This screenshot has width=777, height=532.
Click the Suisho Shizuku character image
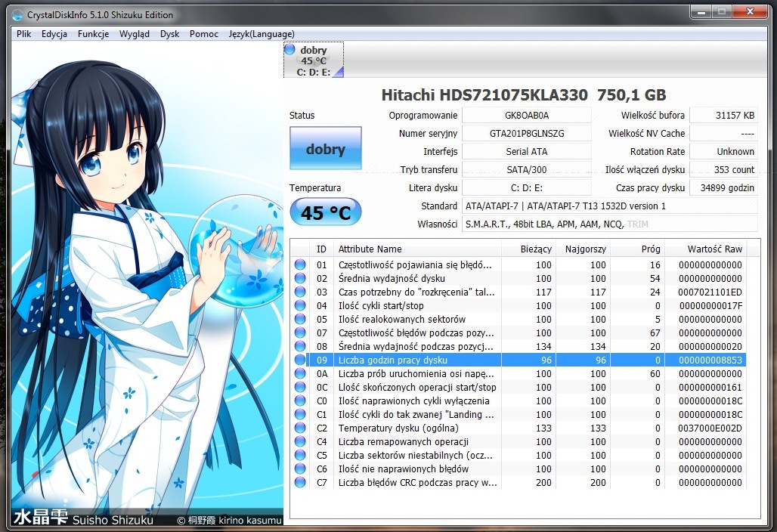click(x=147, y=283)
